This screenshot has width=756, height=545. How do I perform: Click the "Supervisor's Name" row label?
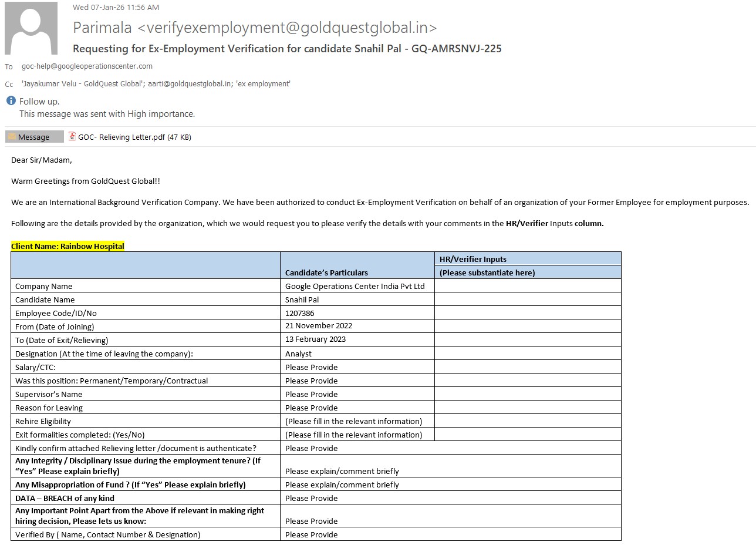(x=49, y=395)
